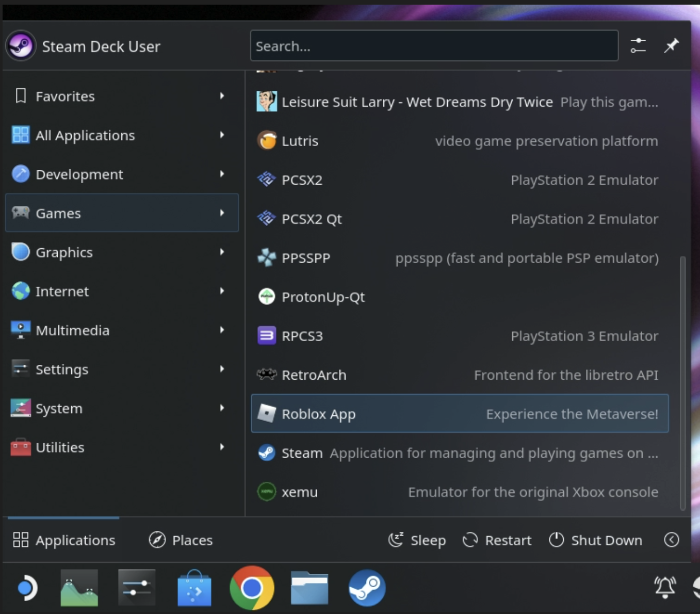The height and width of the screenshot is (614, 700).
Task: Open System Settings sliders taskbar icon
Action: click(137, 588)
